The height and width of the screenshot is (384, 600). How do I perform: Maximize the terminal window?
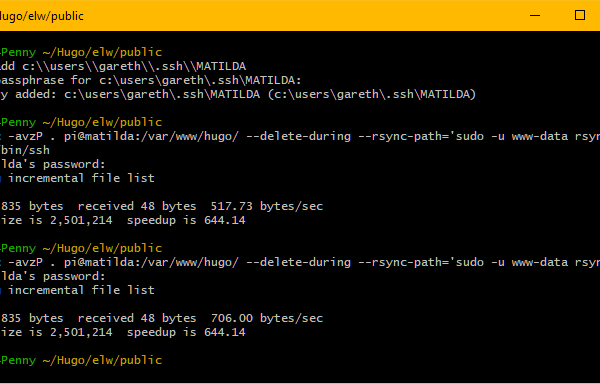(x=580, y=16)
